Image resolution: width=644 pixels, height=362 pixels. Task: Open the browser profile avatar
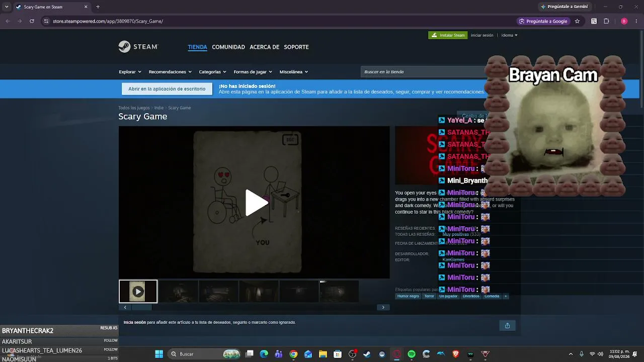click(624, 21)
